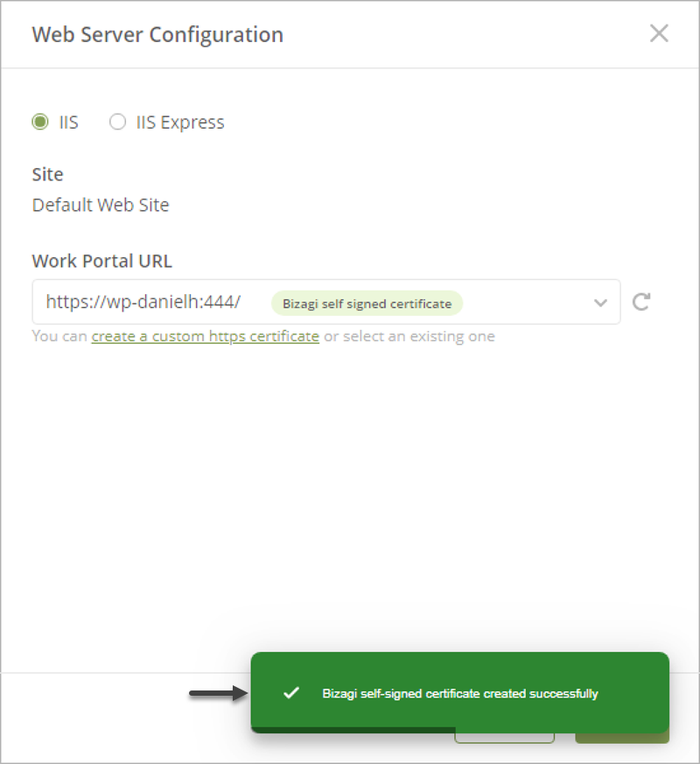Click the success notification checkmark icon
The height and width of the screenshot is (764, 700).
coord(291,693)
